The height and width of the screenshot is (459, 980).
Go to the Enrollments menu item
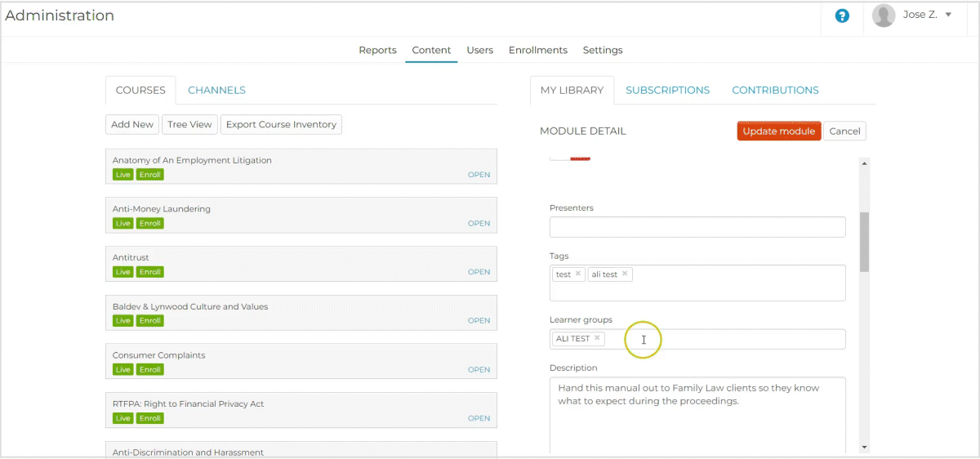[537, 51]
